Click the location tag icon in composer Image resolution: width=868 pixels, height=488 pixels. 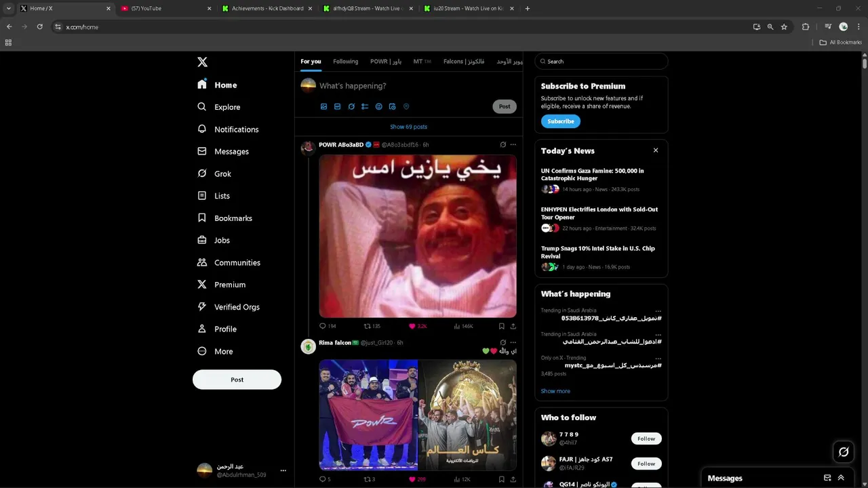pyautogui.click(x=406, y=106)
